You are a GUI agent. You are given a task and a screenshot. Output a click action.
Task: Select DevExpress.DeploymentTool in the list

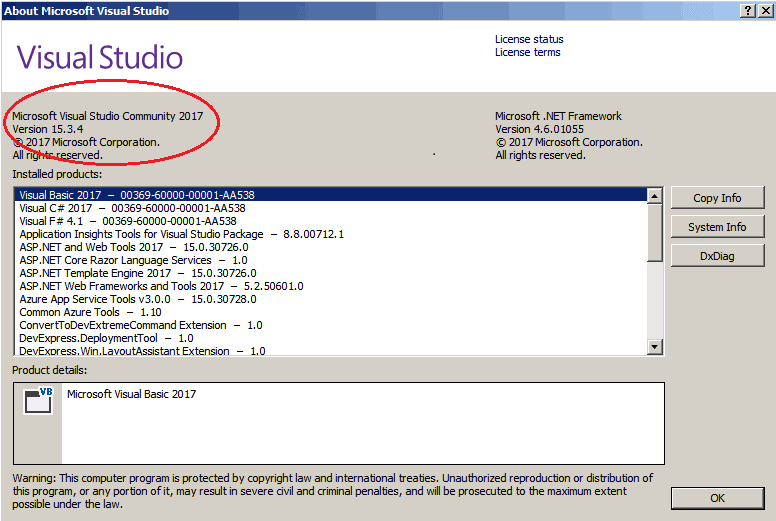106,338
